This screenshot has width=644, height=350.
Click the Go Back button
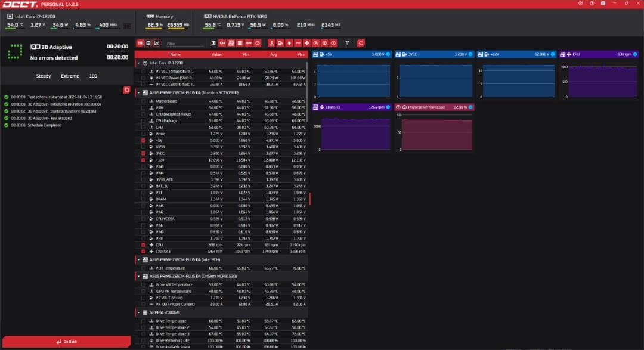[x=66, y=342]
